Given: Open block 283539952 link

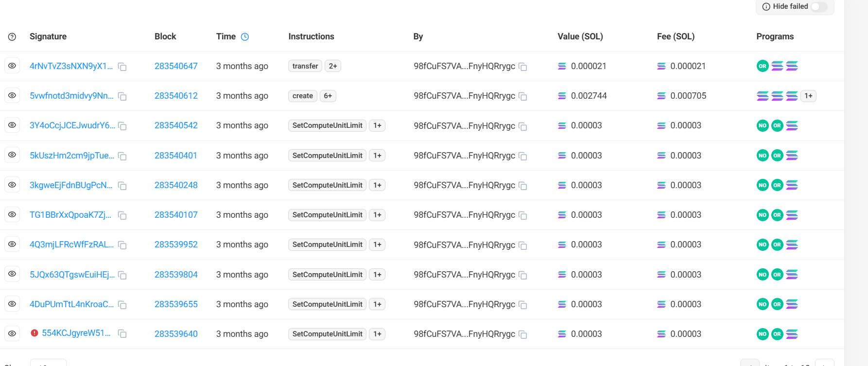Looking at the screenshot, I should pyautogui.click(x=176, y=244).
